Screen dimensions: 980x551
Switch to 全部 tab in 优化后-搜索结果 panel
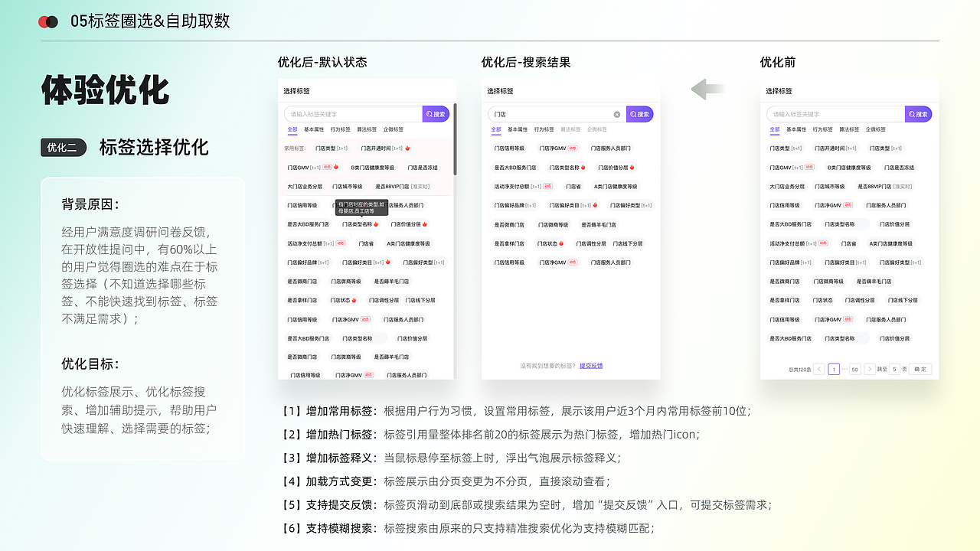(x=496, y=129)
